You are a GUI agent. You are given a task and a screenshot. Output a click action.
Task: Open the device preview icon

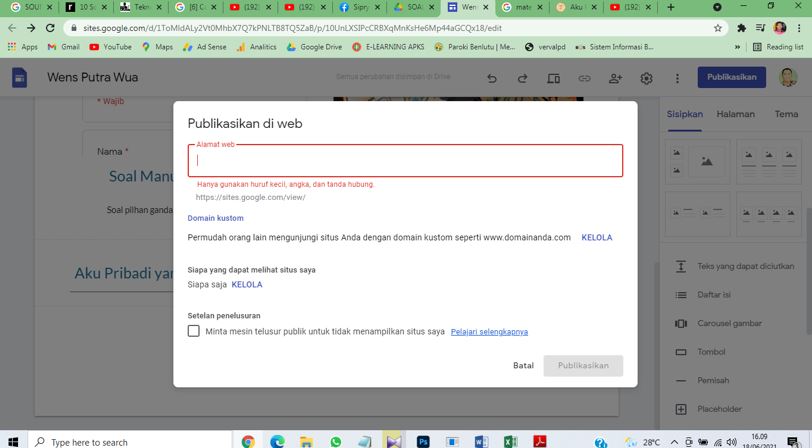(553, 78)
